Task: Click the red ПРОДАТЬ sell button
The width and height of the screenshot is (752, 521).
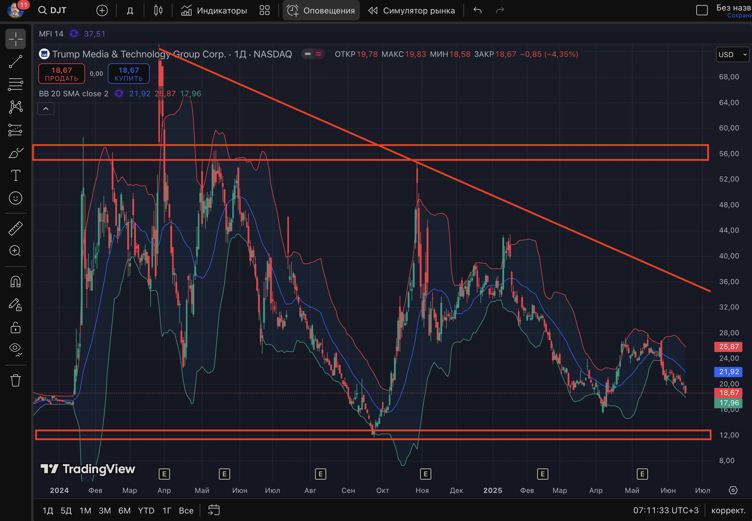Action: point(61,74)
